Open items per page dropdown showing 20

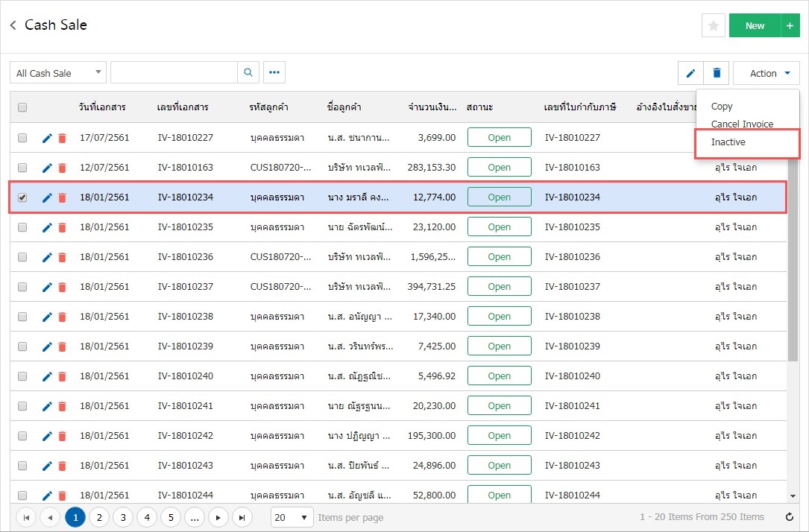point(292,517)
